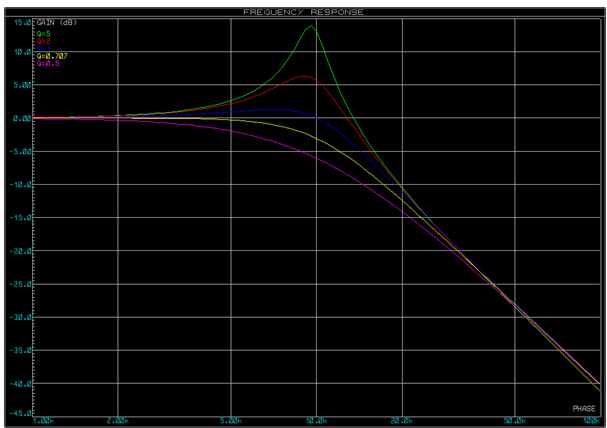The width and height of the screenshot is (607, 428).
Task: Click the FREQUENCY RESPONSE graph title
Action: click(x=304, y=11)
